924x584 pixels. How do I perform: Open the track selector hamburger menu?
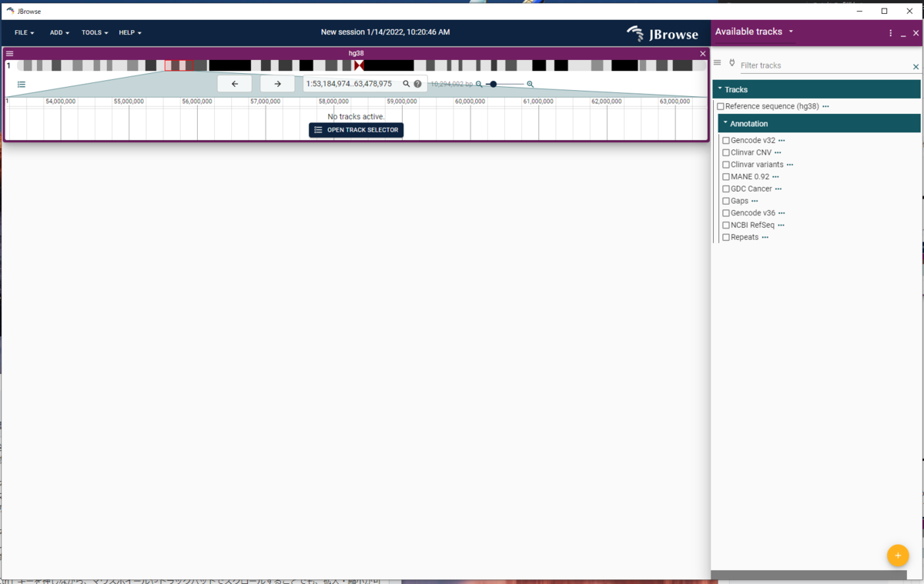[718, 63]
